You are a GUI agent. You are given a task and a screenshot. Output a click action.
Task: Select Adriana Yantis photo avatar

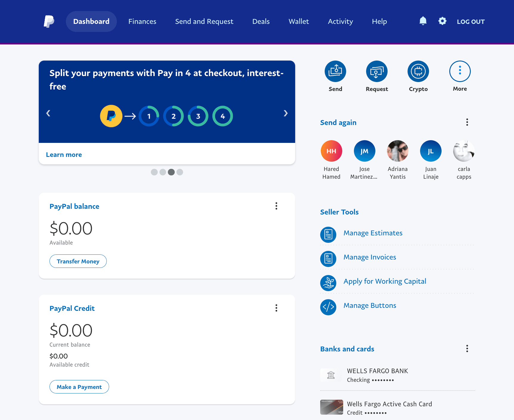(x=398, y=151)
